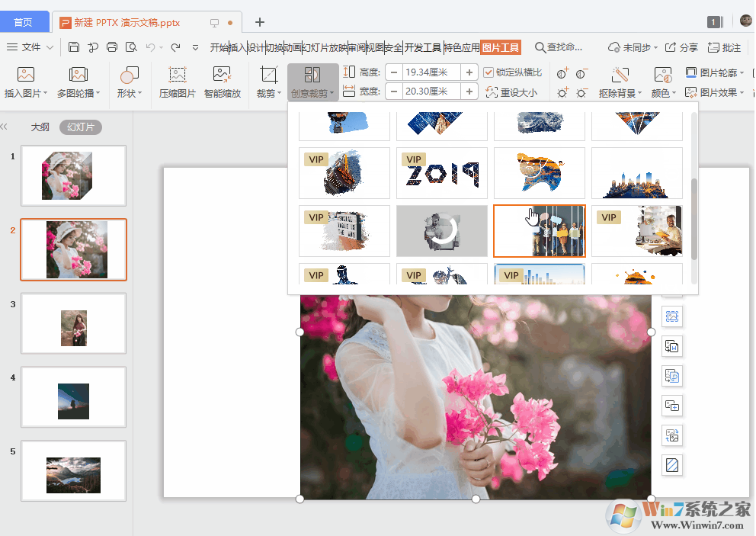Open the 文件 (File) menu
Screen dimensions: 756x536
pyautogui.click(x=30, y=47)
